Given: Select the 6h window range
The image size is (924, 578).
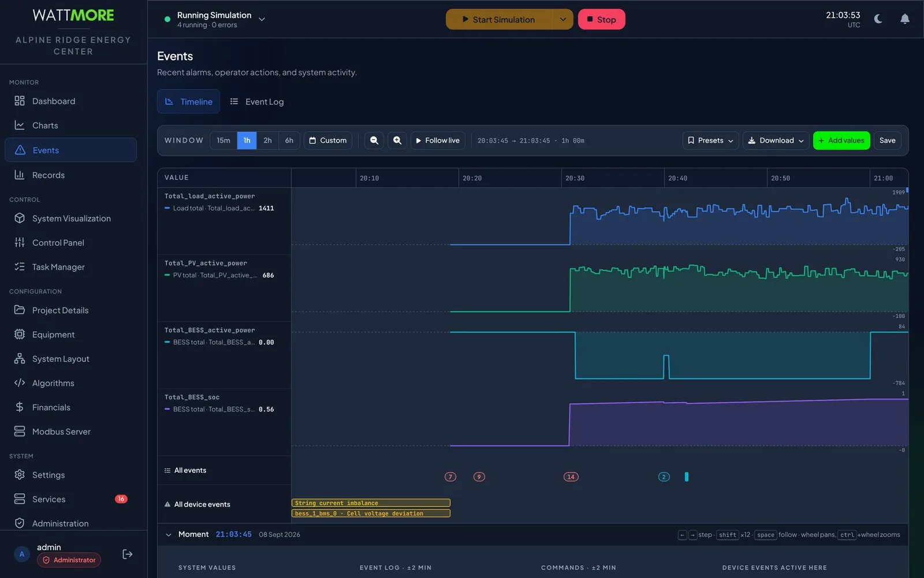Looking at the screenshot, I should pos(289,140).
